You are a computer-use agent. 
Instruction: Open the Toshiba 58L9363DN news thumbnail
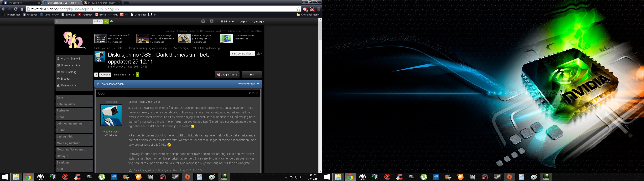227,39
